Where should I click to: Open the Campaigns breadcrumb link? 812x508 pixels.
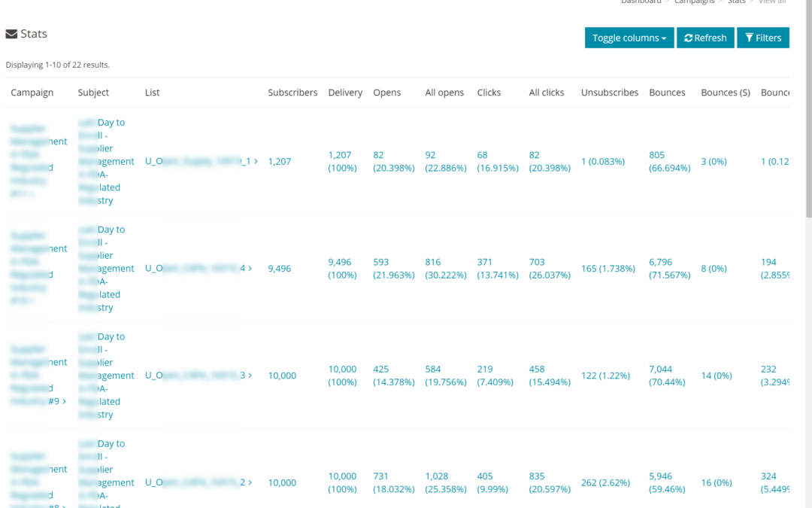[x=694, y=2]
